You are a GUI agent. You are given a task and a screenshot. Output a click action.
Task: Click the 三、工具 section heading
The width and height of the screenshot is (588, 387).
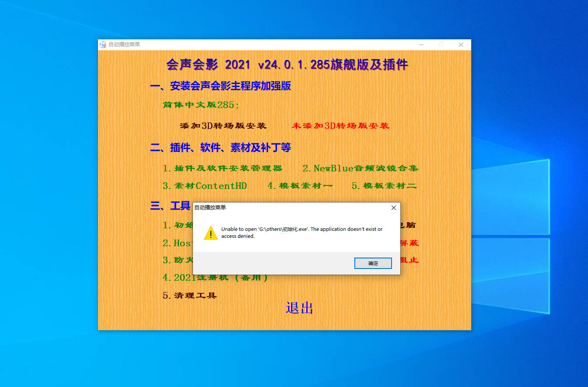tap(170, 206)
